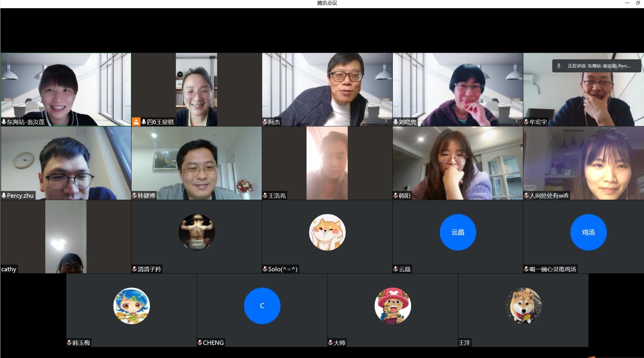Select the video tile of cathy

tap(66, 237)
